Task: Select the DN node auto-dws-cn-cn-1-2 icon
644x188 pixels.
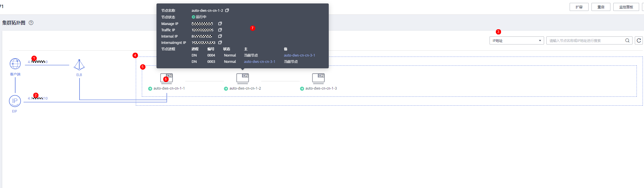Action: click(x=243, y=78)
